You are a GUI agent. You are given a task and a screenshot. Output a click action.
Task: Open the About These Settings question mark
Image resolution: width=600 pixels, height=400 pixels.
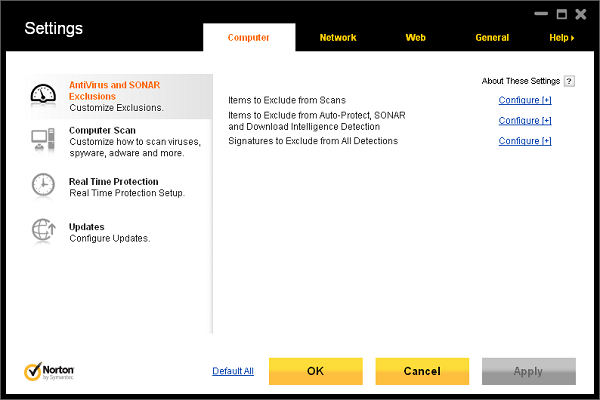(569, 81)
